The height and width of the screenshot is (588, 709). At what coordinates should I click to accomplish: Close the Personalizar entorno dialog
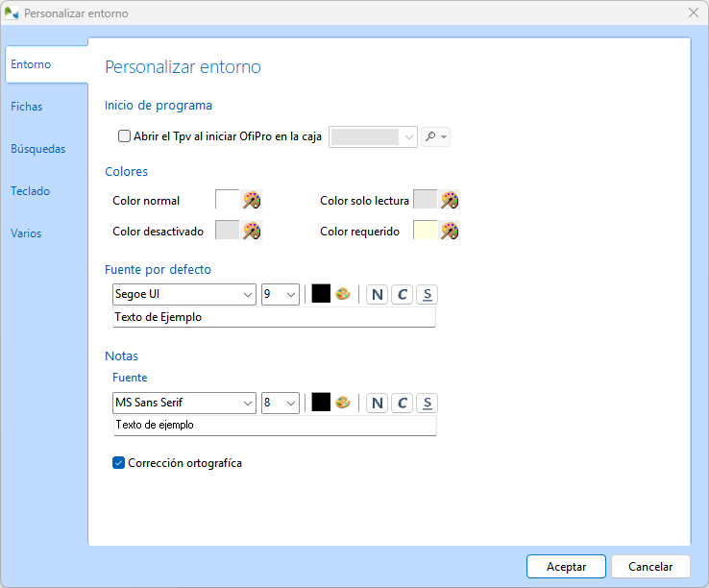694,12
